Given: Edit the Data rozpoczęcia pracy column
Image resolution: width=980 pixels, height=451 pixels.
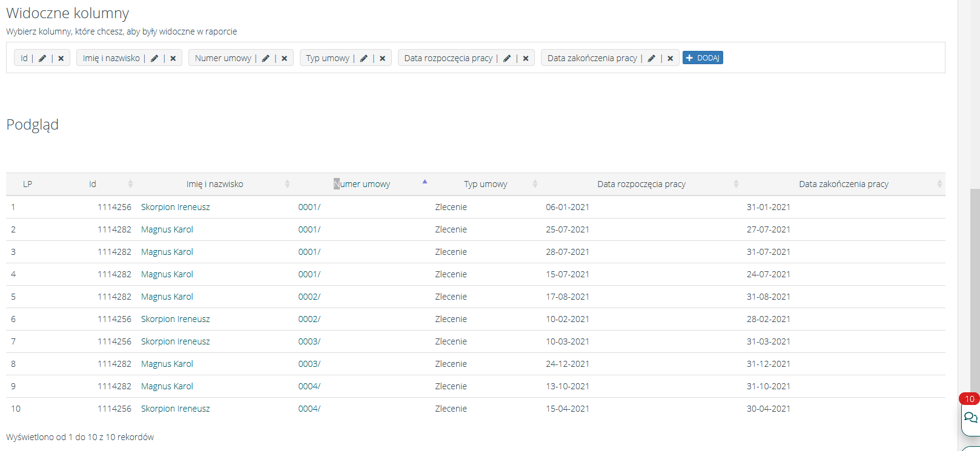Looking at the screenshot, I should (507, 58).
